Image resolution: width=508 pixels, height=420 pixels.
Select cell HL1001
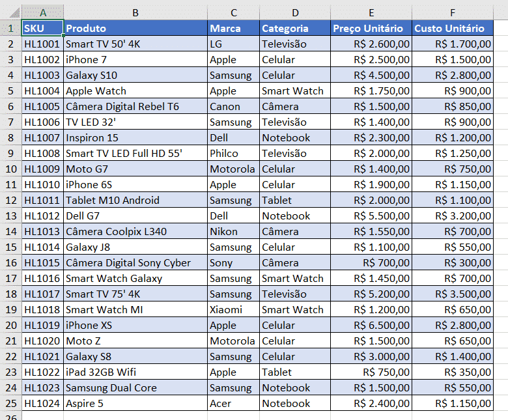point(43,44)
